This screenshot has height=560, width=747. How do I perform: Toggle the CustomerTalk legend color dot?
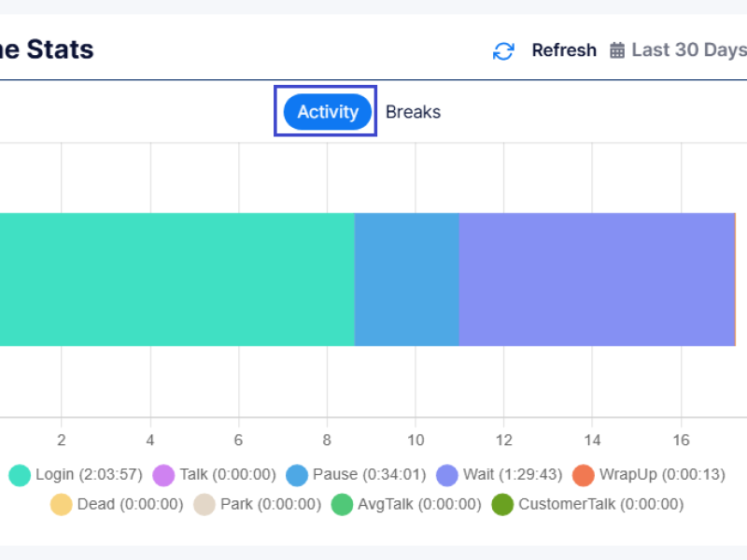pyautogui.click(x=502, y=505)
